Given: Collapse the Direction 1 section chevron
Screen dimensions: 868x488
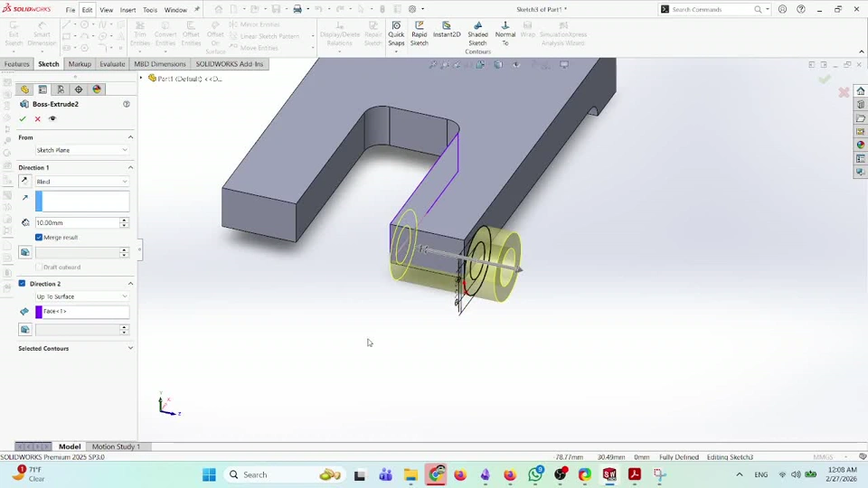Looking at the screenshot, I should coord(130,167).
